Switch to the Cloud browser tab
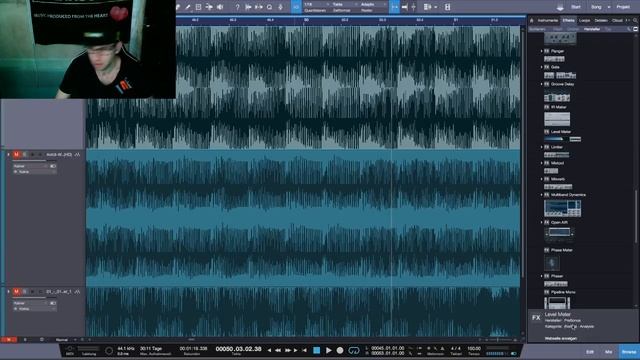 click(x=617, y=20)
